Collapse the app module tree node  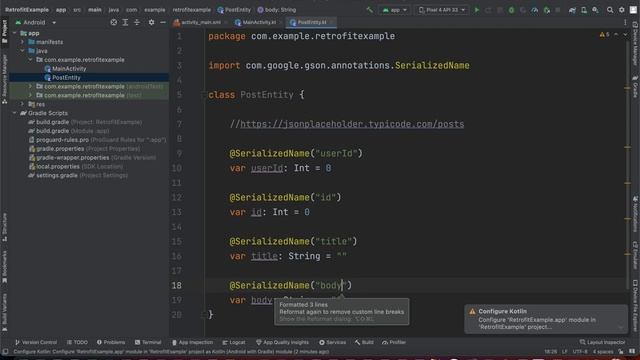coord(15,33)
